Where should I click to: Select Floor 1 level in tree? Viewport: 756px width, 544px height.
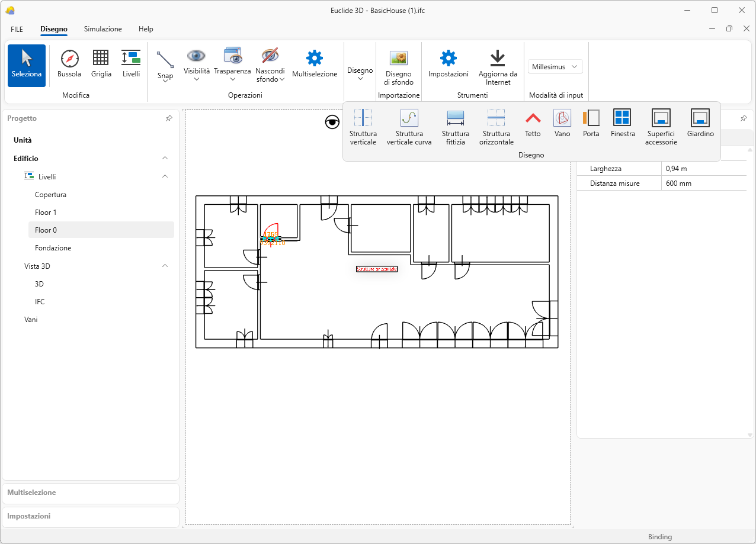(x=46, y=213)
